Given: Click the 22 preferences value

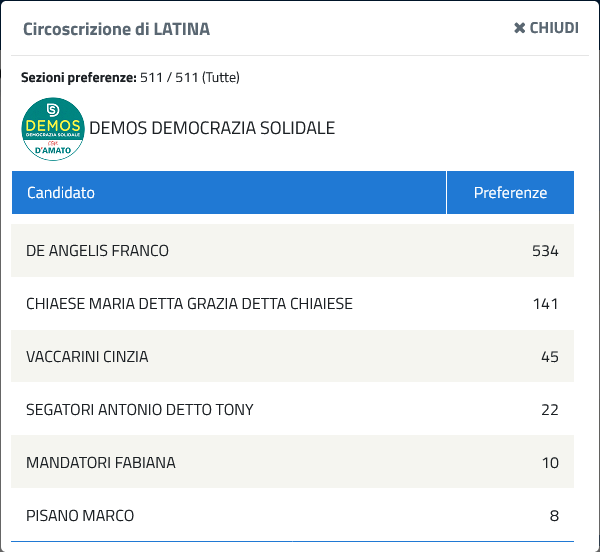Looking at the screenshot, I should coord(550,410).
